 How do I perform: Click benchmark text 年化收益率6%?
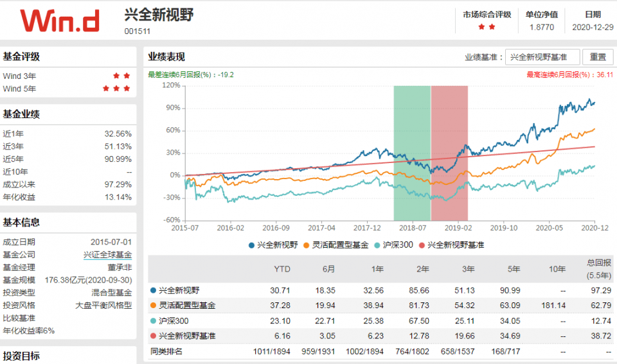(29, 331)
